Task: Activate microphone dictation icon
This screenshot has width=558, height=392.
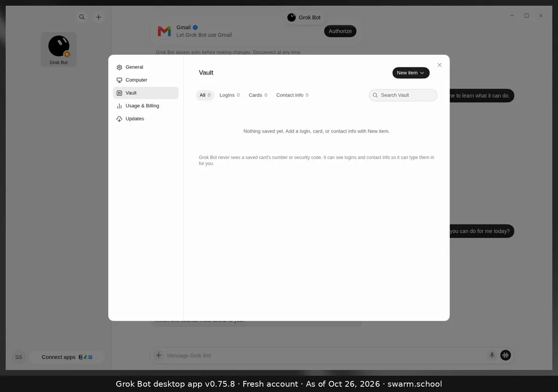Action: click(492, 355)
